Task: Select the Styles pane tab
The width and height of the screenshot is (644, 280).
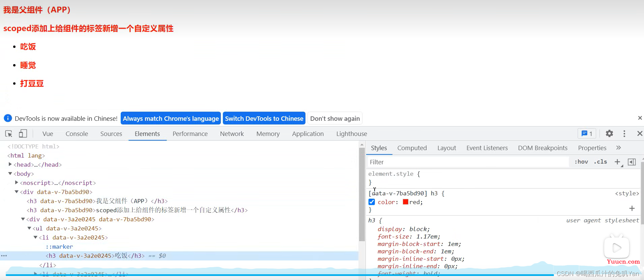Action: [x=379, y=148]
